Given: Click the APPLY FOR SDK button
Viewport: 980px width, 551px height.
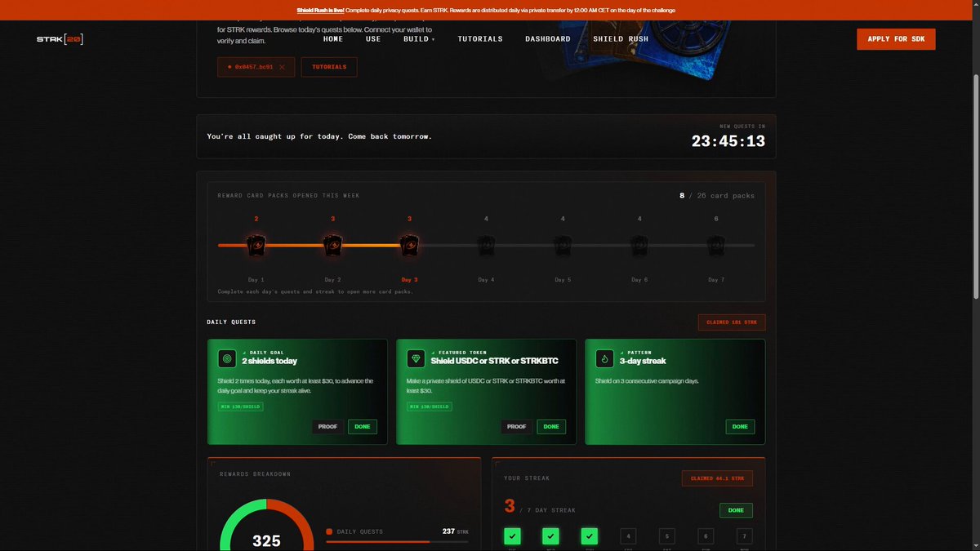Looking at the screenshot, I should pyautogui.click(x=896, y=39).
